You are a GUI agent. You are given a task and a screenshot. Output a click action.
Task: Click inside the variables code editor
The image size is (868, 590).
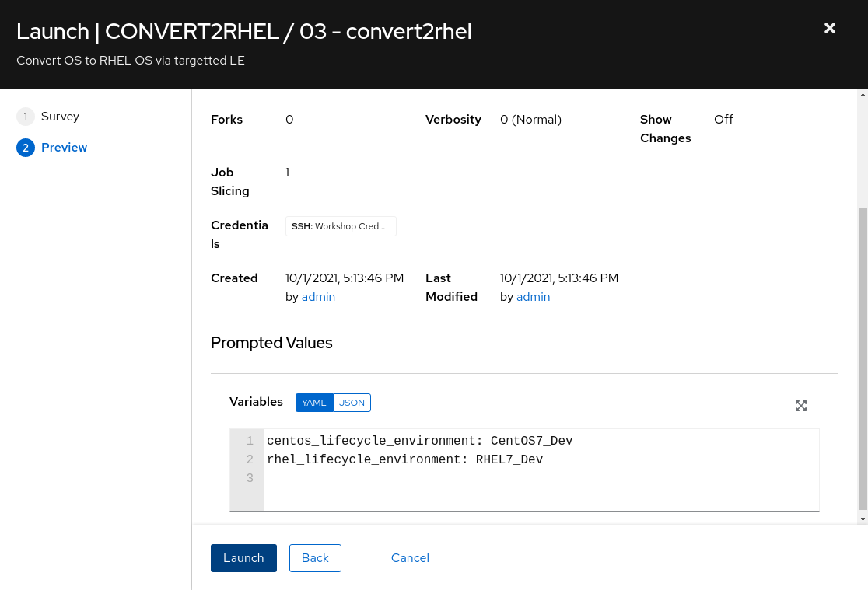tap(541, 470)
